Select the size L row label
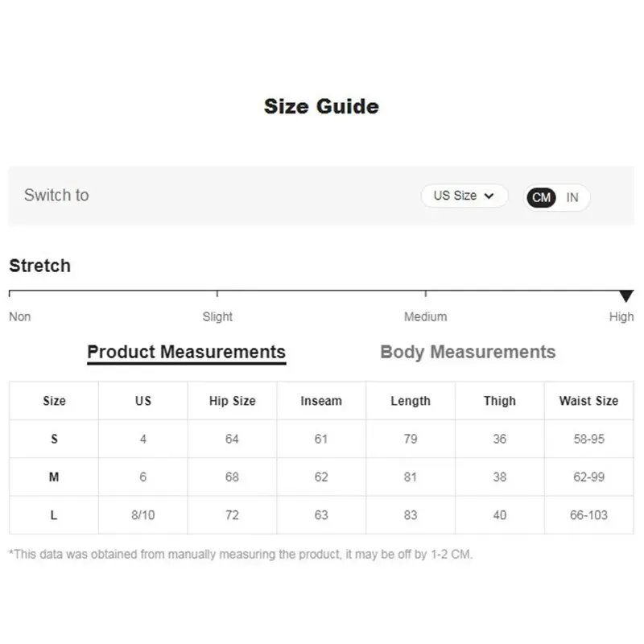The image size is (644, 644). 54,515
